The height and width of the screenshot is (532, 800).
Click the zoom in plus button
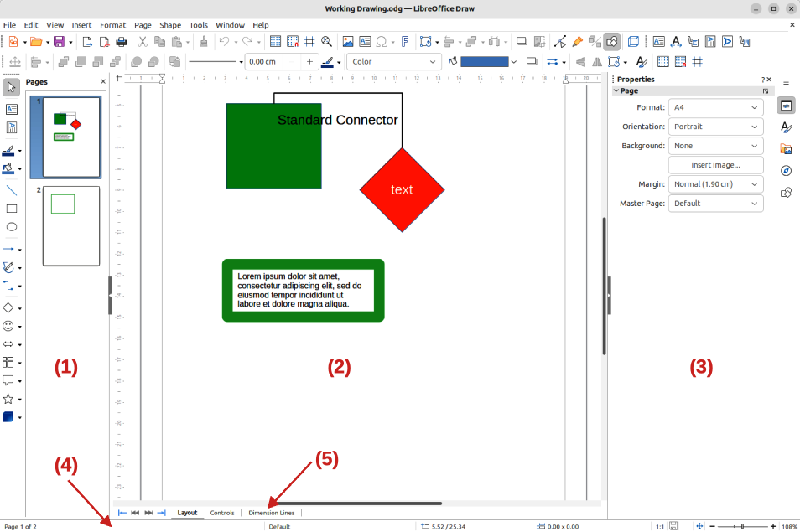click(773, 526)
